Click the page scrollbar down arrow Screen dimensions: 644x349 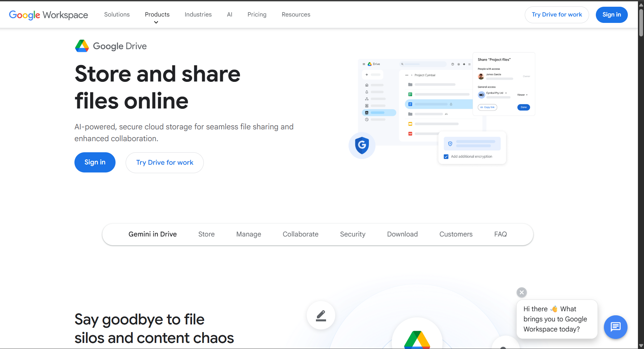point(641,346)
